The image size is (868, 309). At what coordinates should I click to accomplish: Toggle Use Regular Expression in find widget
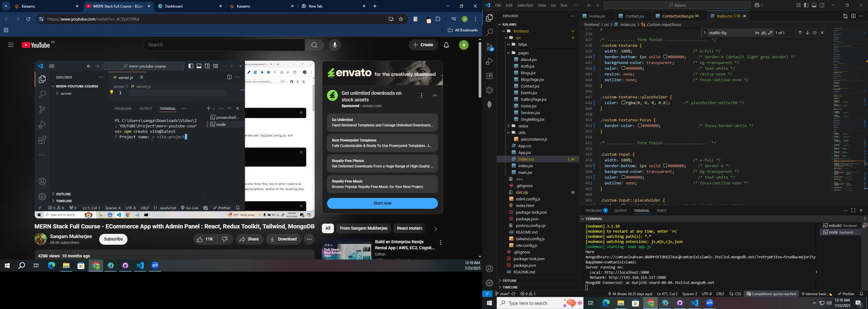click(770, 33)
